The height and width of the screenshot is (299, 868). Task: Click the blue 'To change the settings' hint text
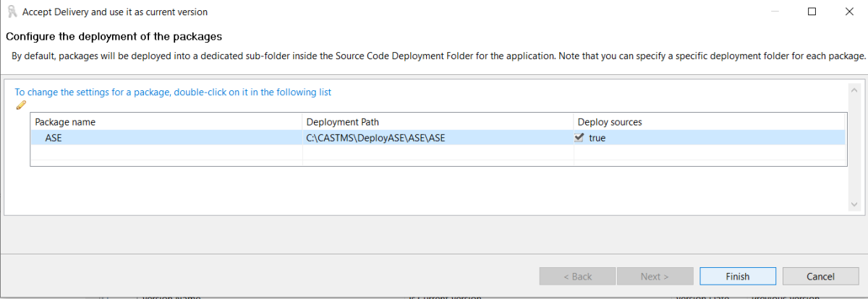click(x=173, y=92)
